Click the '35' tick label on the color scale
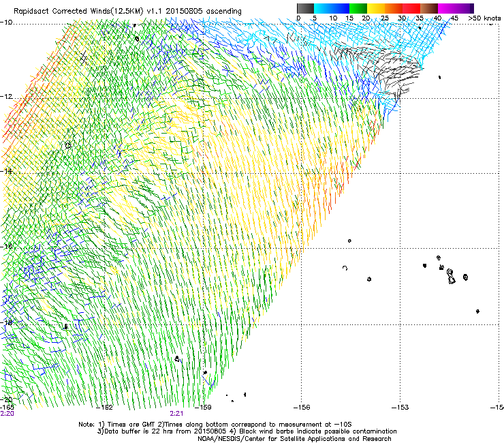This screenshot has height=443, width=504. pos(420,18)
